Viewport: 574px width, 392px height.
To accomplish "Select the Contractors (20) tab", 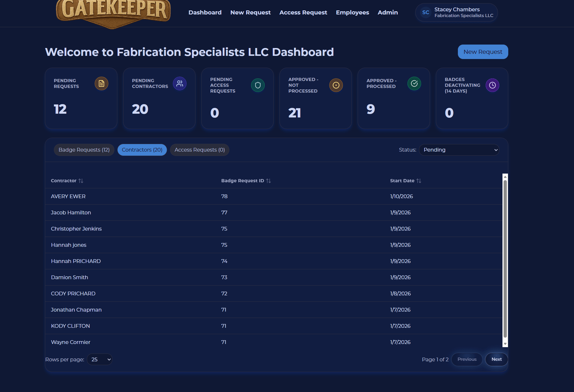I will pos(142,150).
